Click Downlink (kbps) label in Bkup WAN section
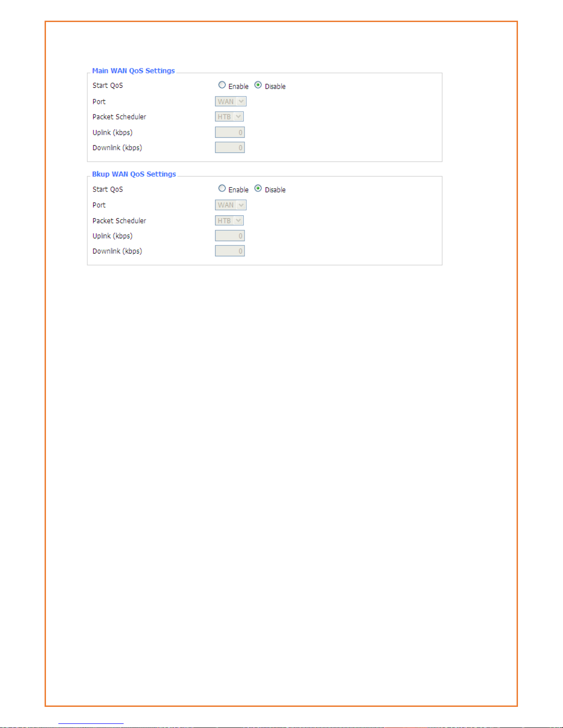 click(117, 251)
